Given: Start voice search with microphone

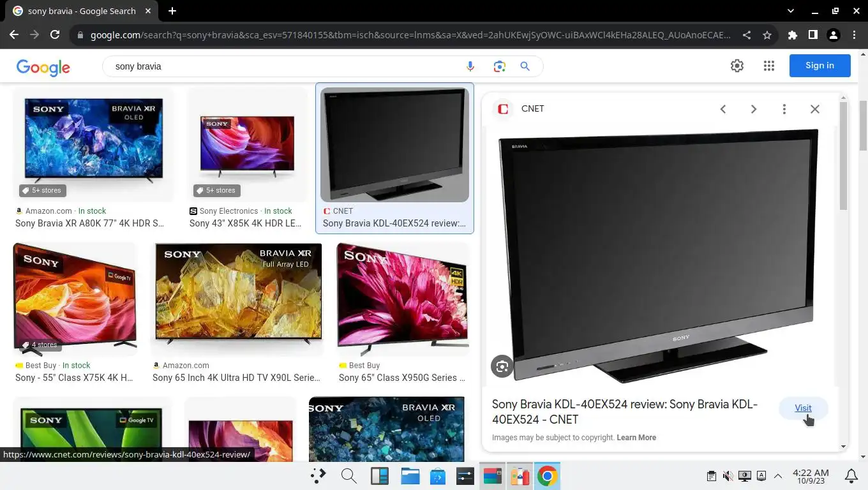Looking at the screenshot, I should 470,66.
